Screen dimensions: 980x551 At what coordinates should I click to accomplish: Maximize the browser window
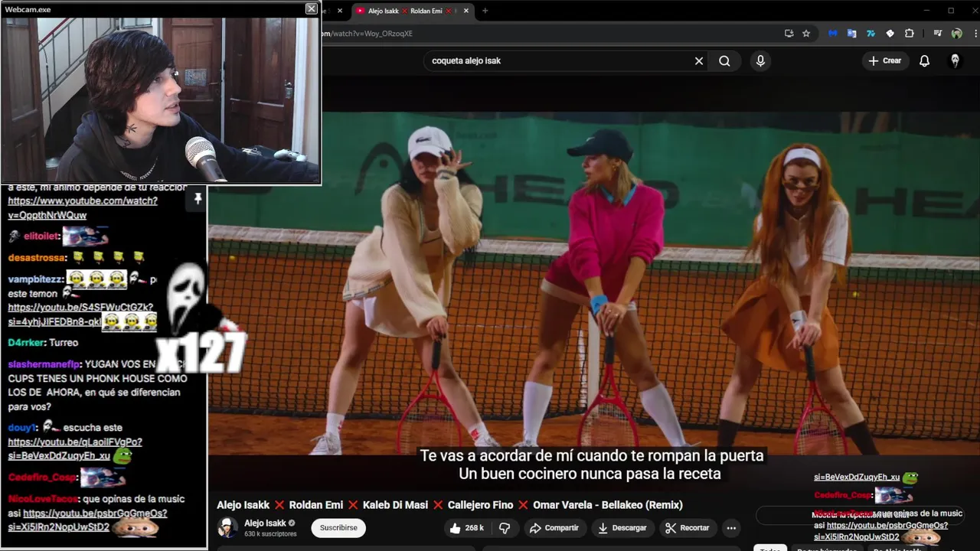951,11
